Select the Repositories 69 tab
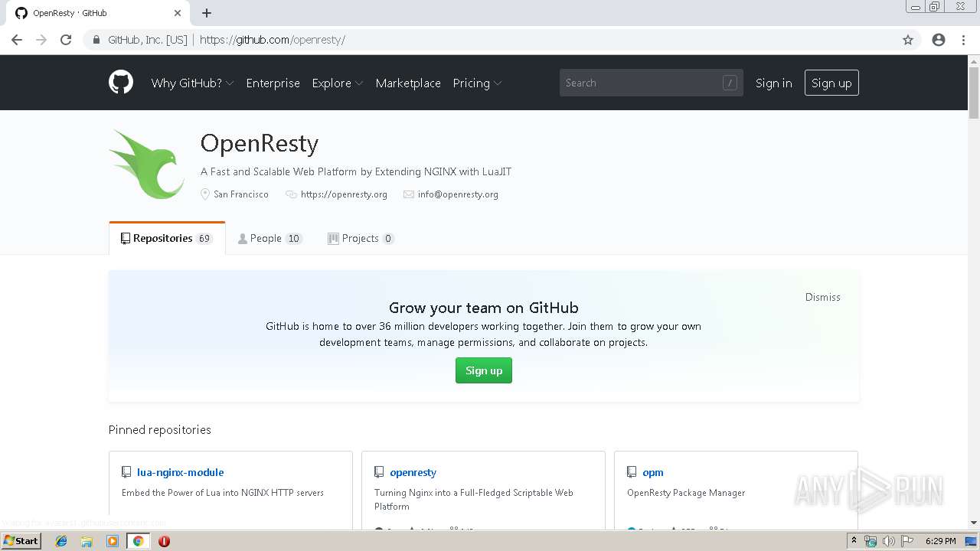The height and width of the screenshot is (551, 980). tap(167, 238)
